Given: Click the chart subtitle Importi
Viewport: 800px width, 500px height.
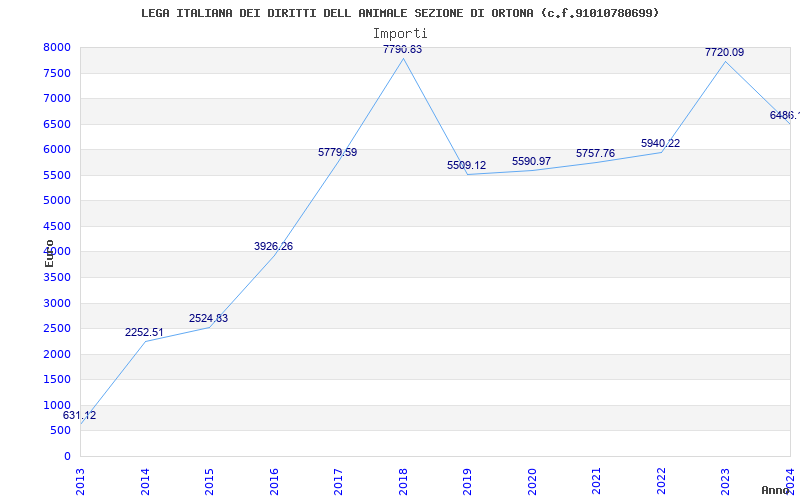Looking at the screenshot, I should click(400, 34).
